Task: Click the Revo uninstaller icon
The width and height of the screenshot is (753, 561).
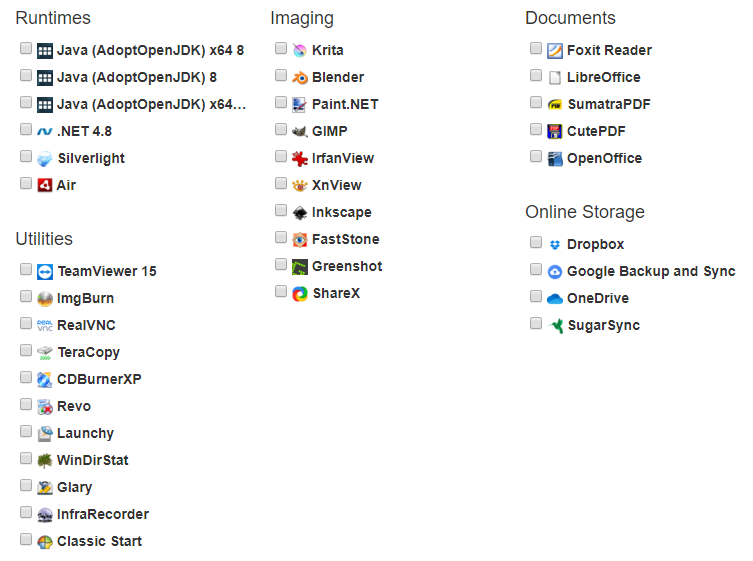Action: coord(45,407)
